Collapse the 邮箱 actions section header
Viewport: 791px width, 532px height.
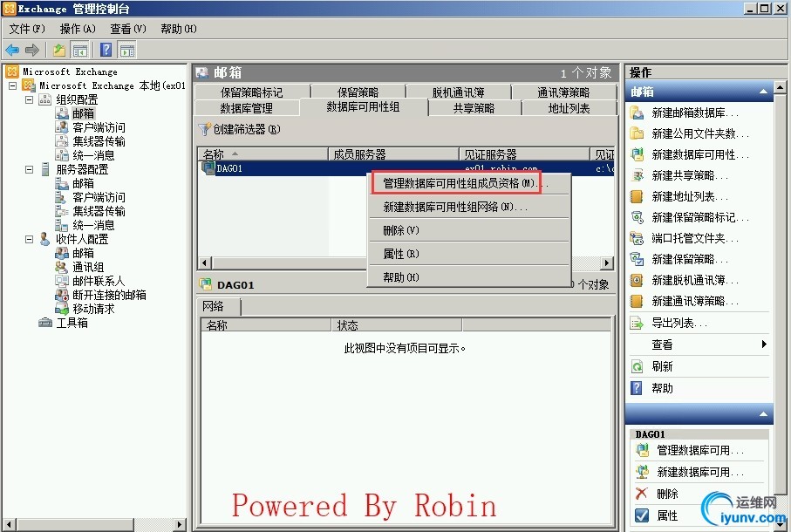click(763, 92)
